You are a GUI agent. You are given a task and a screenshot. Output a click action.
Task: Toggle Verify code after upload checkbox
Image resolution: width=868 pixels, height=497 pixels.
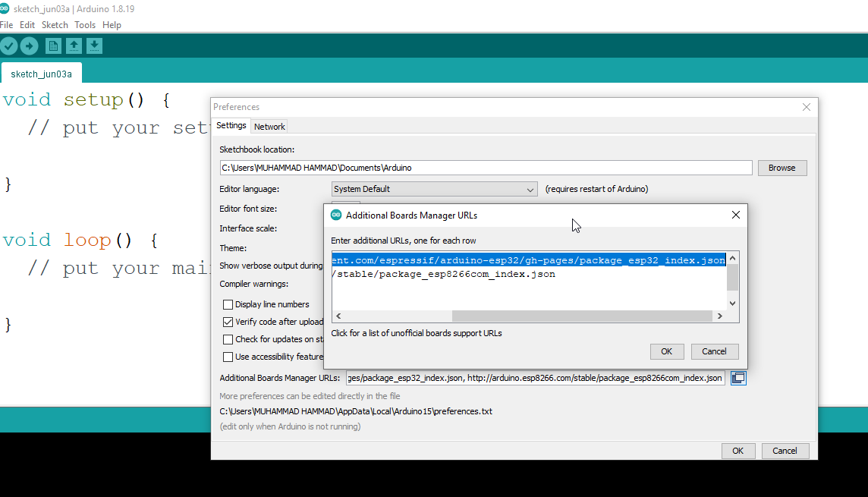click(228, 322)
